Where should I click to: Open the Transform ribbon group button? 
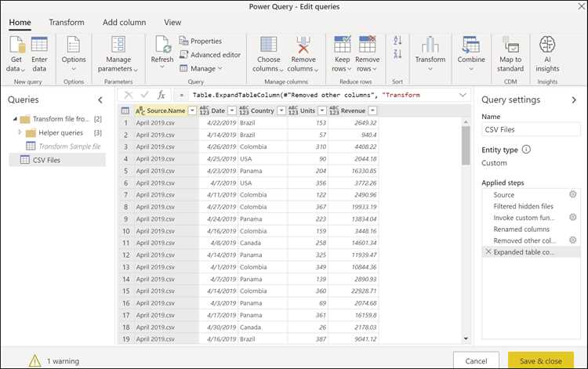tap(430, 53)
